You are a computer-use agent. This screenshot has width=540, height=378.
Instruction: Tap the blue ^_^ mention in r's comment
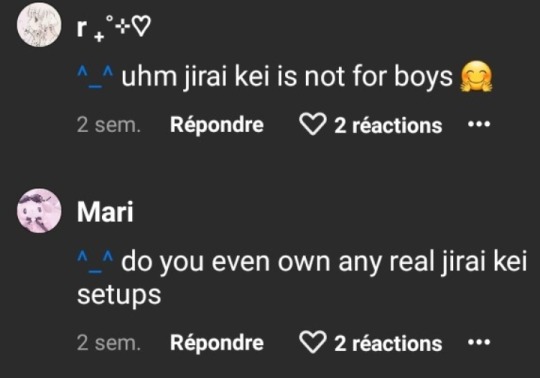[95, 77]
